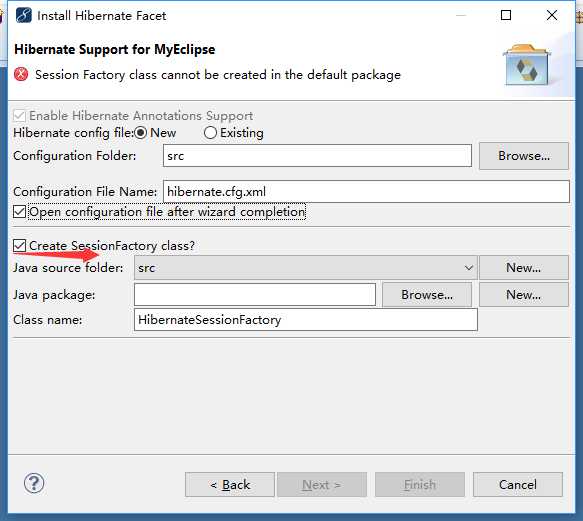Click the Hibernate wizard banner image
583x521 pixels.
coord(527,65)
